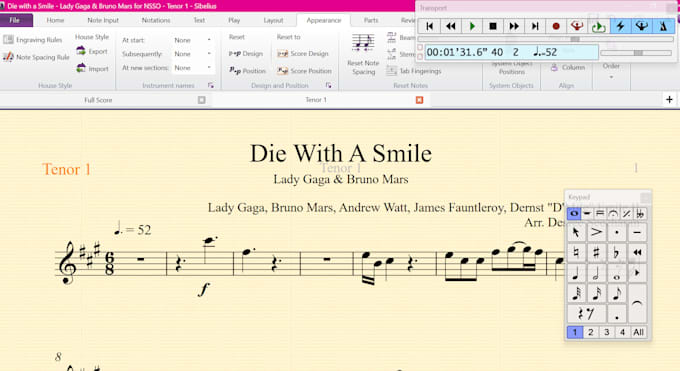This screenshot has height=371, width=680.
Task: Choose the quarter note on Keypad
Action: 576,273
